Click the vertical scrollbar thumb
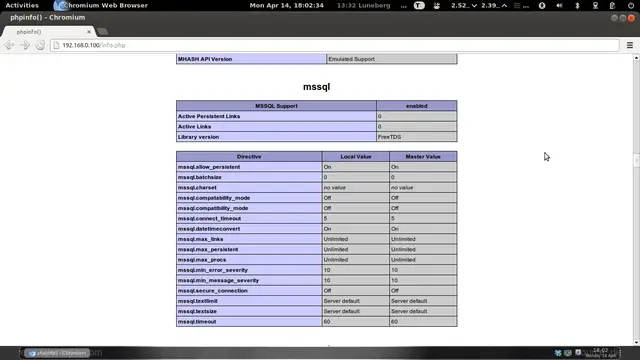 (636, 160)
